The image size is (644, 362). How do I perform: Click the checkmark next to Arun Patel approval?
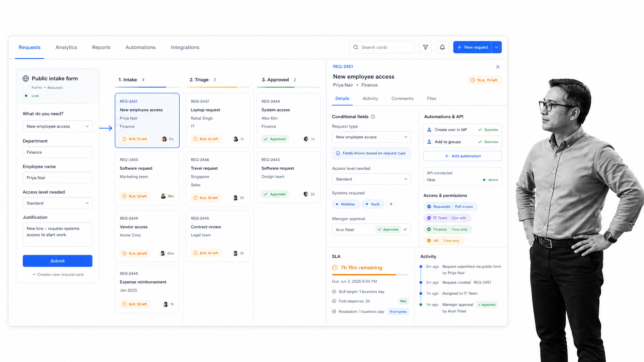click(405, 229)
